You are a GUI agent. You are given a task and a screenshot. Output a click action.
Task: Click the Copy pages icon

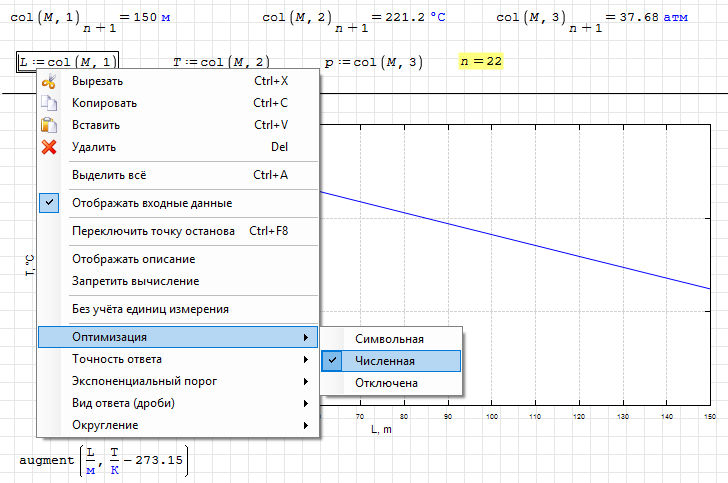[48, 103]
